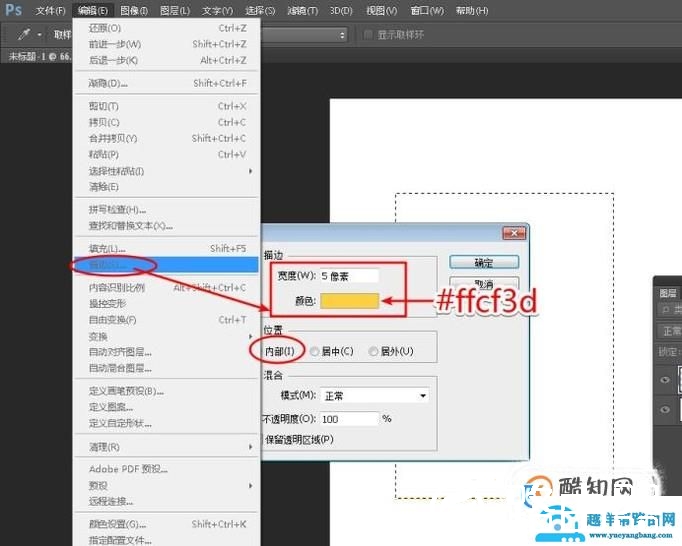Open the eyedropper tool preset picker arrow
This screenshot has height=546, width=682.
click(40, 35)
